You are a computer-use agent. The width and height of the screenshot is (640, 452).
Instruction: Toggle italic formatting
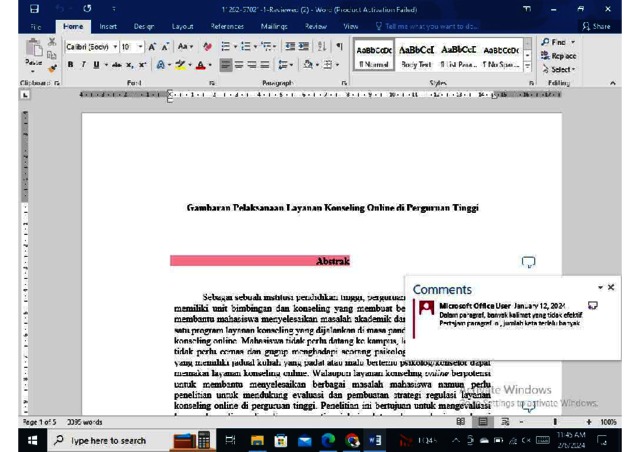85,62
